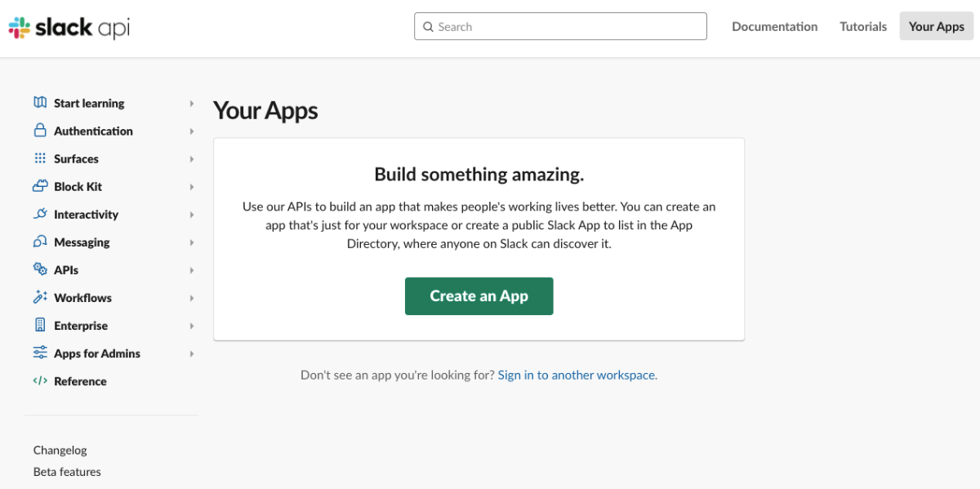Image resolution: width=980 pixels, height=489 pixels.
Task: Click the Apps for Admins sliders icon
Action: click(x=40, y=353)
